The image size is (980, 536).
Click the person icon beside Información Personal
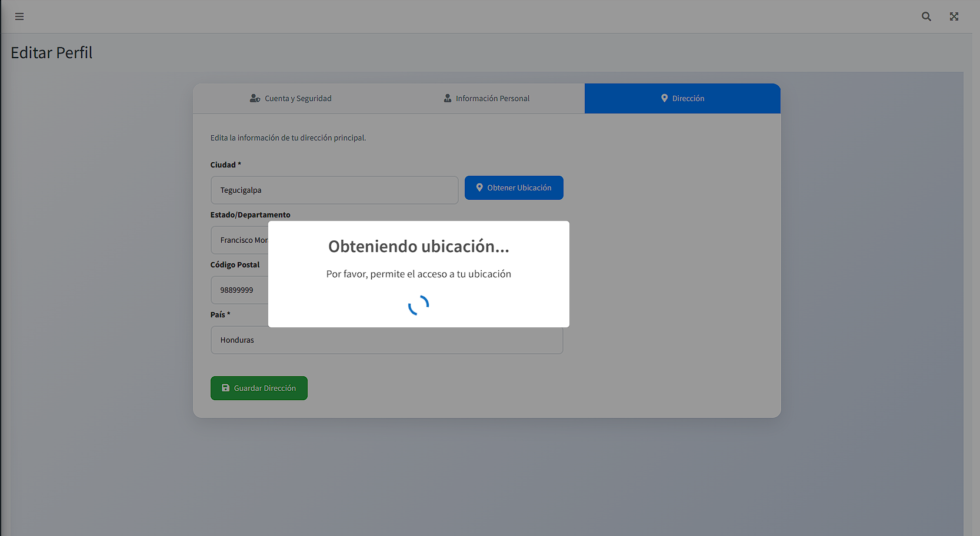pyautogui.click(x=448, y=99)
